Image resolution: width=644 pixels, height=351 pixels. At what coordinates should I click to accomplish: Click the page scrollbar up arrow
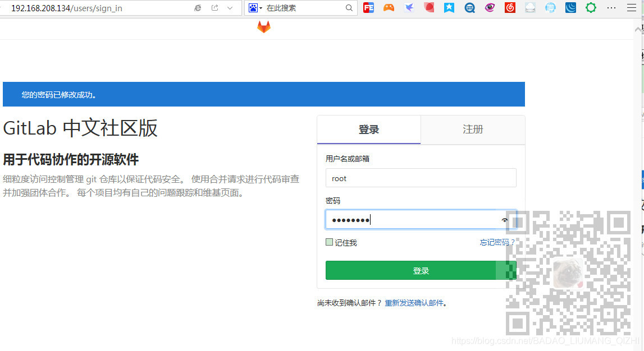[638, 30]
